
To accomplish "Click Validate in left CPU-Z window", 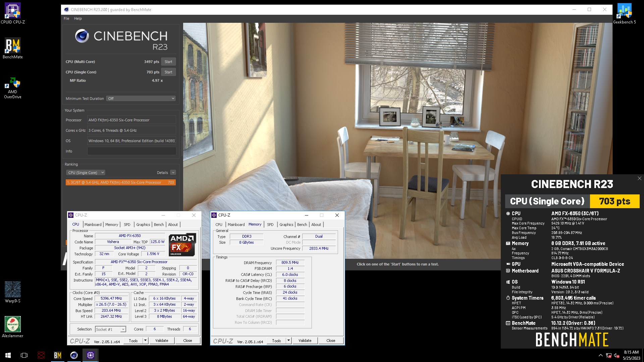I will (x=162, y=341).
